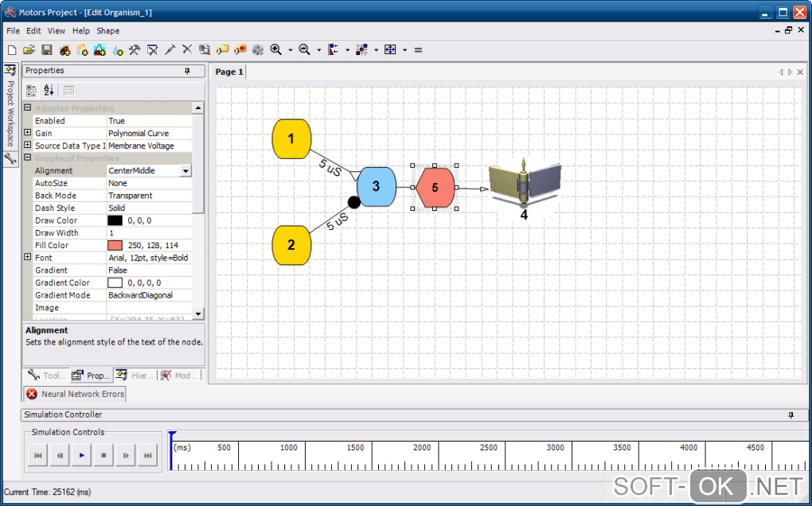Image resolution: width=812 pixels, height=506 pixels.
Task: Pin the Properties panel with the pushpin icon
Action: coord(188,71)
